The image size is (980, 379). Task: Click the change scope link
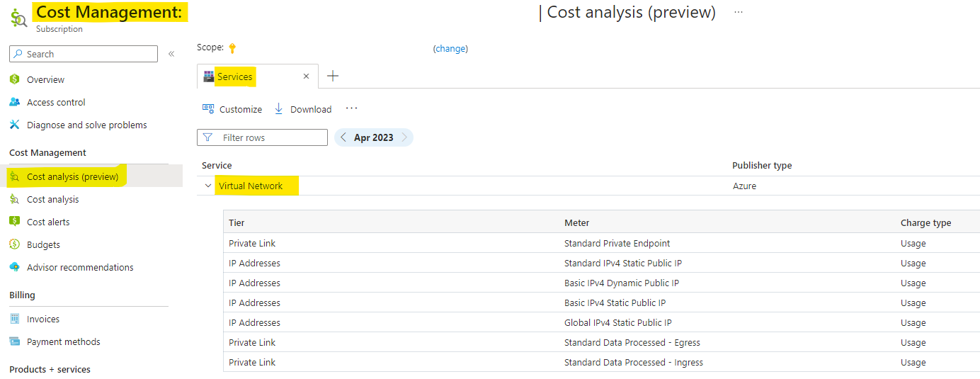tap(450, 48)
